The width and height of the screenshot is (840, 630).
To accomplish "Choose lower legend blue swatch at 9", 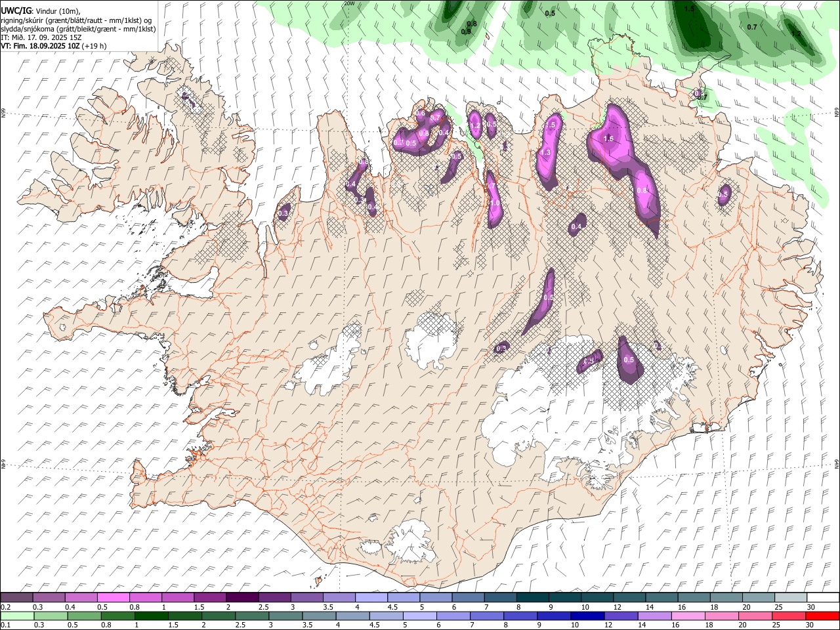I will pyautogui.click(x=553, y=616).
